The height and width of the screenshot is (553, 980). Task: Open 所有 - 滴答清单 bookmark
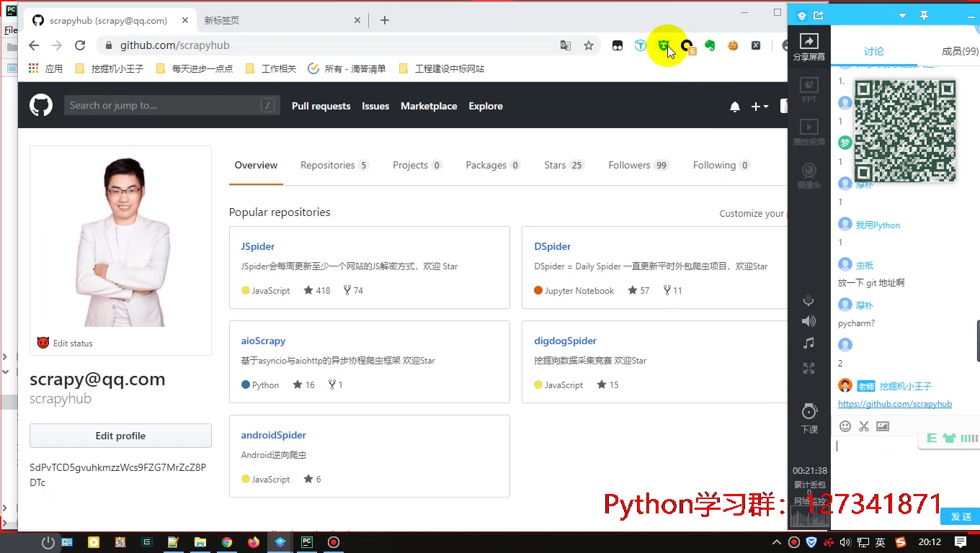click(x=347, y=69)
